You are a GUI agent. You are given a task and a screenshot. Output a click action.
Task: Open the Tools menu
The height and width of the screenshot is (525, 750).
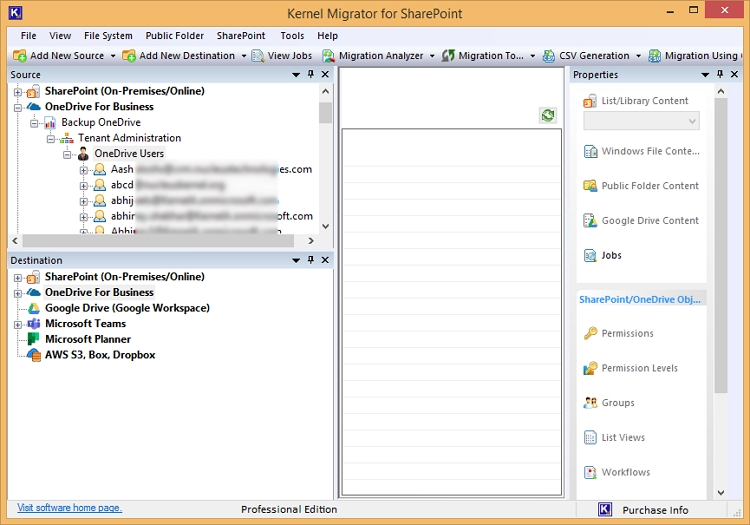tap(292, 36)
